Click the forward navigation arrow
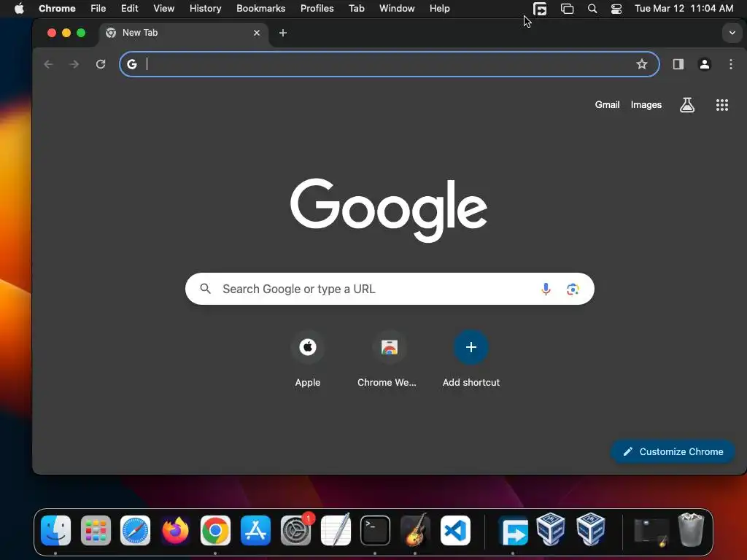The width and height of the screenshot is (747, 560). click(x=74, y=64)
